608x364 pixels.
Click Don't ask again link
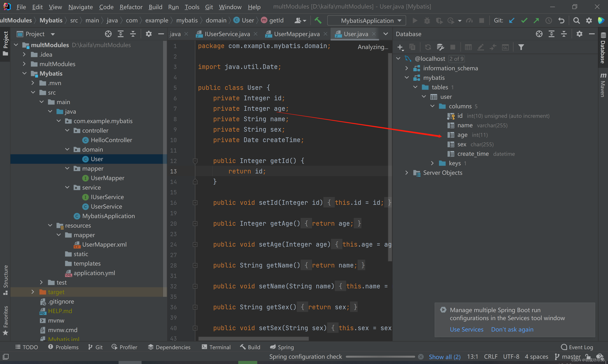(512, 329)
